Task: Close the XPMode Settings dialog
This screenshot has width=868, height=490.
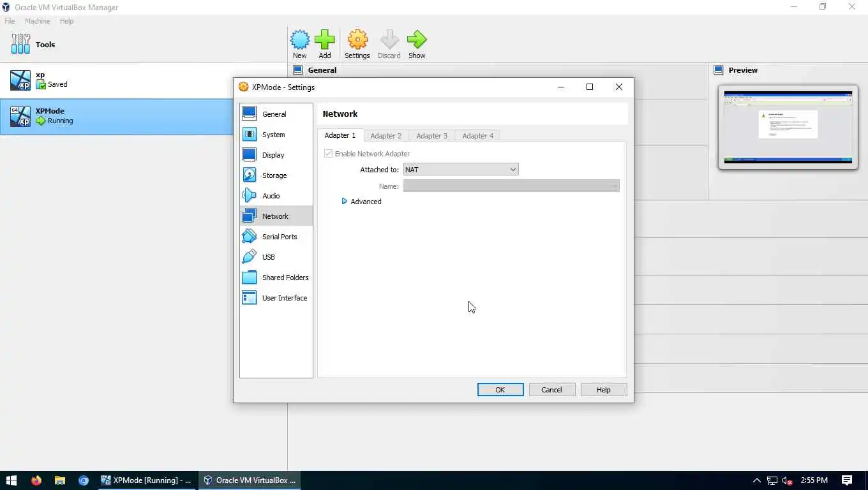Action: [618, 87]
